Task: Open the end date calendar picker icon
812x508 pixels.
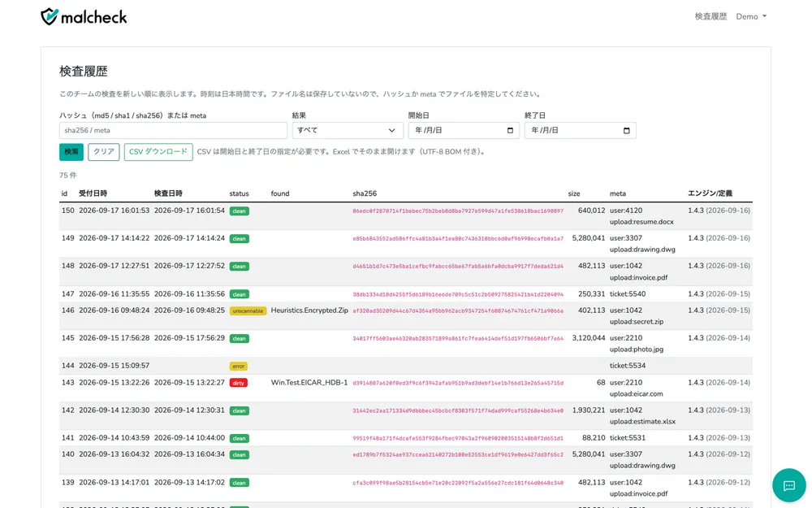Action: (626, 131)
